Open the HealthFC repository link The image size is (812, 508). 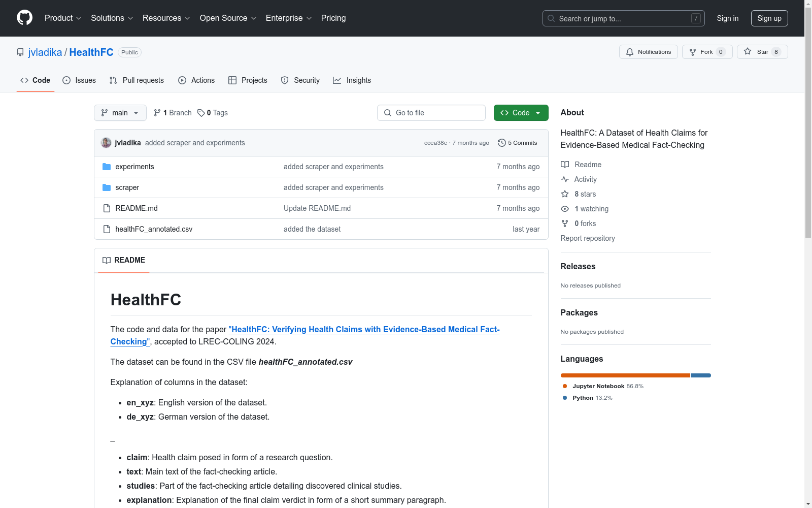coord(91,52)
